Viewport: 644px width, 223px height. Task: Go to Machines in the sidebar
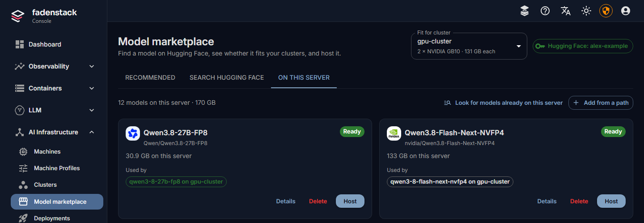click(57, 152)
